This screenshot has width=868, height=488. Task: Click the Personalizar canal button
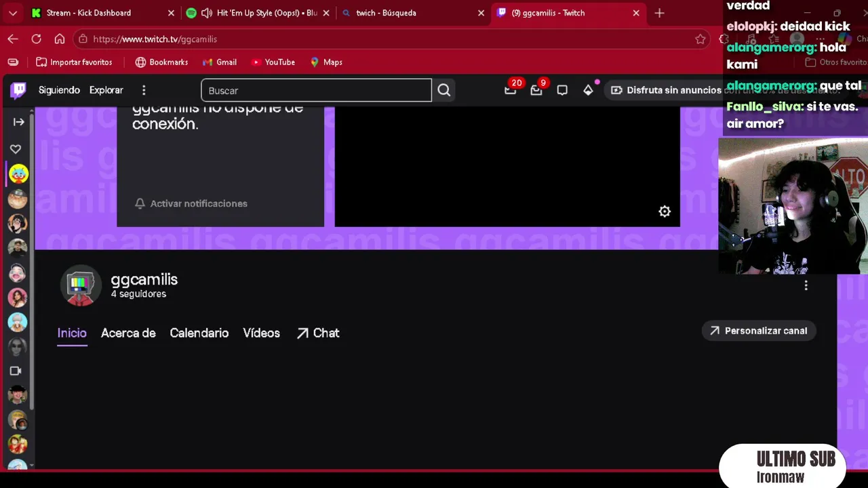[x=759, y=331]
